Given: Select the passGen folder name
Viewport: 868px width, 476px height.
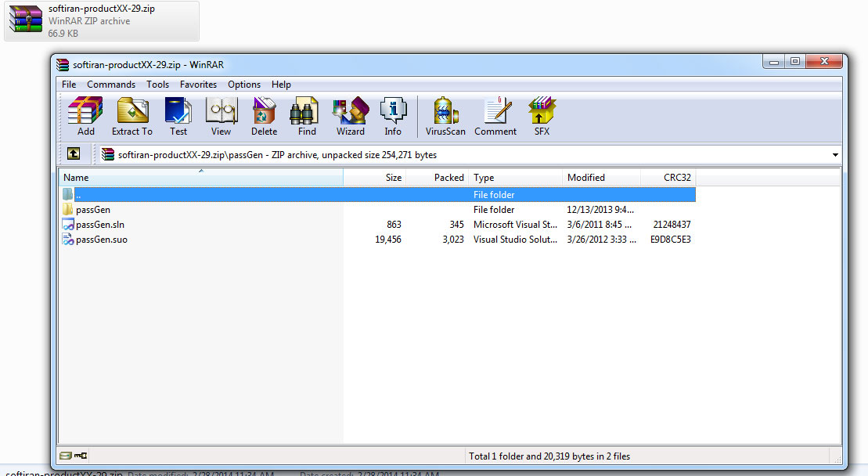Looking at the screenshot, I should [93, 210].
